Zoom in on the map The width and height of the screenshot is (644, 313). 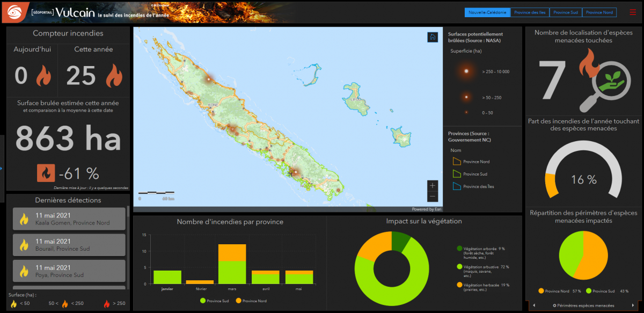pos(433,185)
